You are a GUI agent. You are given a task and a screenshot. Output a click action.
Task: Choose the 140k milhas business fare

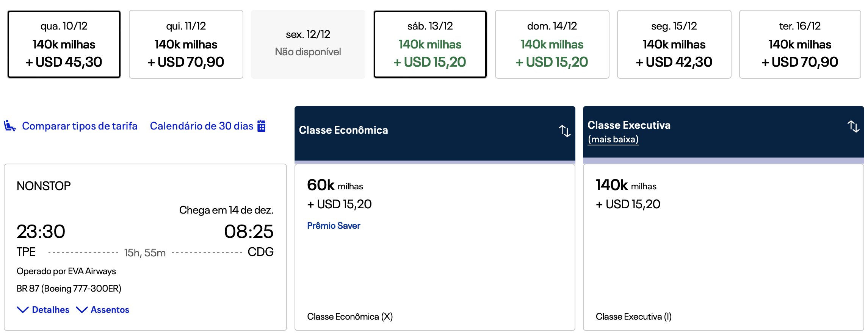[724, 247]
